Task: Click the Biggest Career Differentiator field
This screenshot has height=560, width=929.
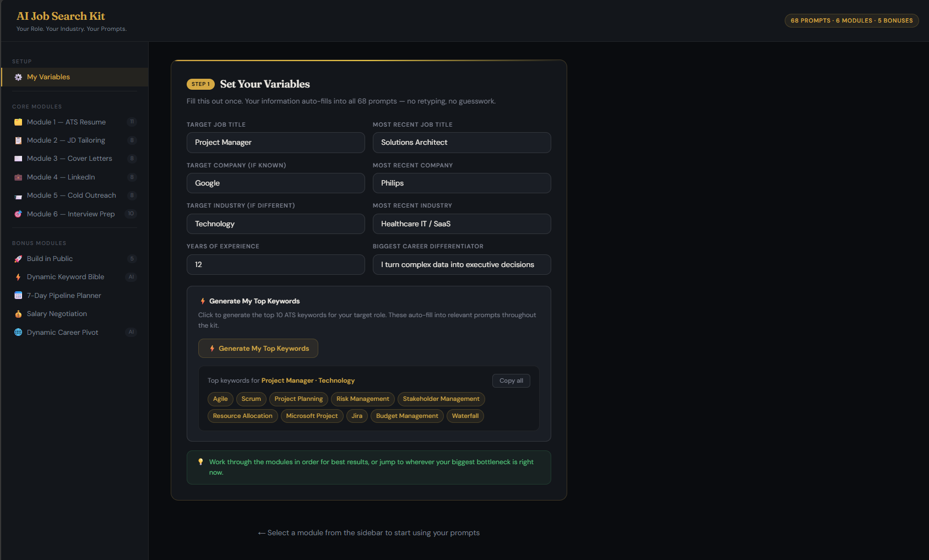Action: coord(462,265)
